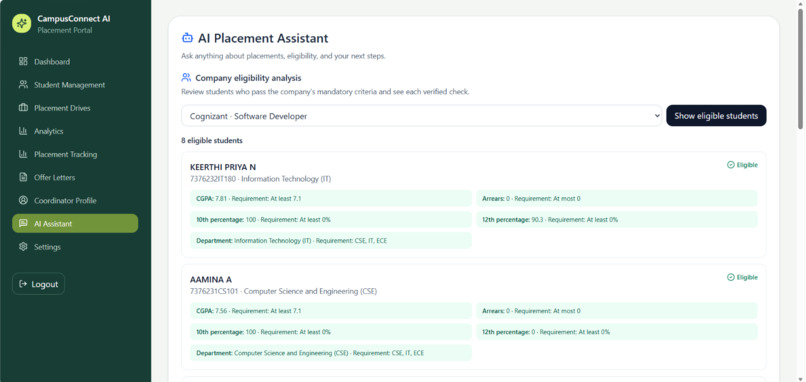The width and height of the screenshot is (806, 382).
Task: Click the name AAMINA A
Action: pos(211,280)
